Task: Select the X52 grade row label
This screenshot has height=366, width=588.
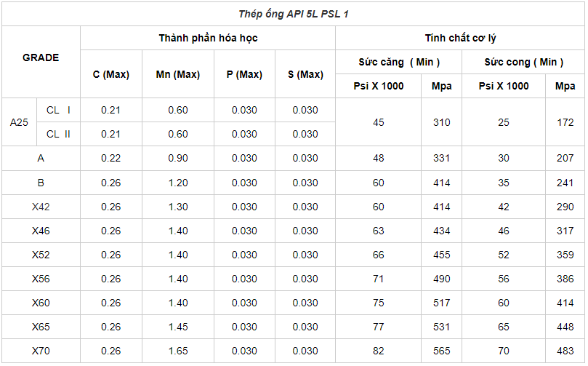Action: pyautogui.click(x=41, y=255)
